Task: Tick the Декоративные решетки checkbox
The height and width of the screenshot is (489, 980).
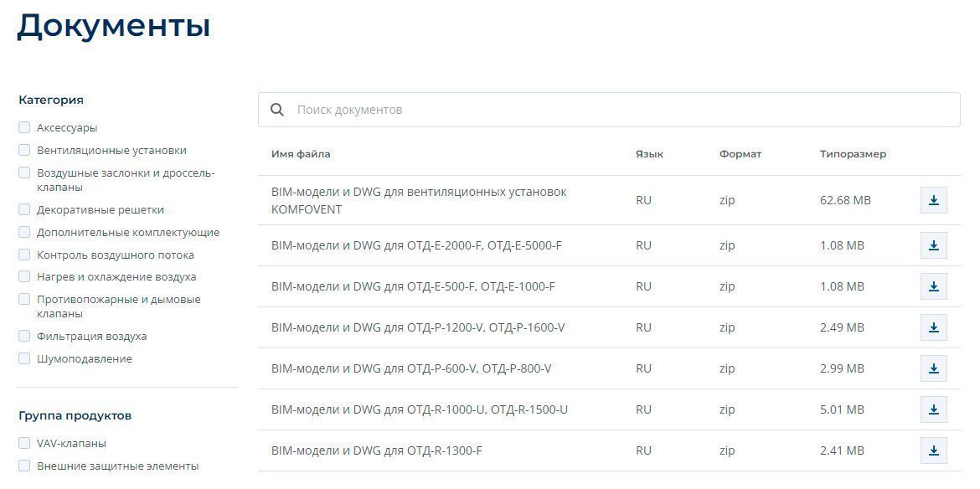Action: [24, 210]
